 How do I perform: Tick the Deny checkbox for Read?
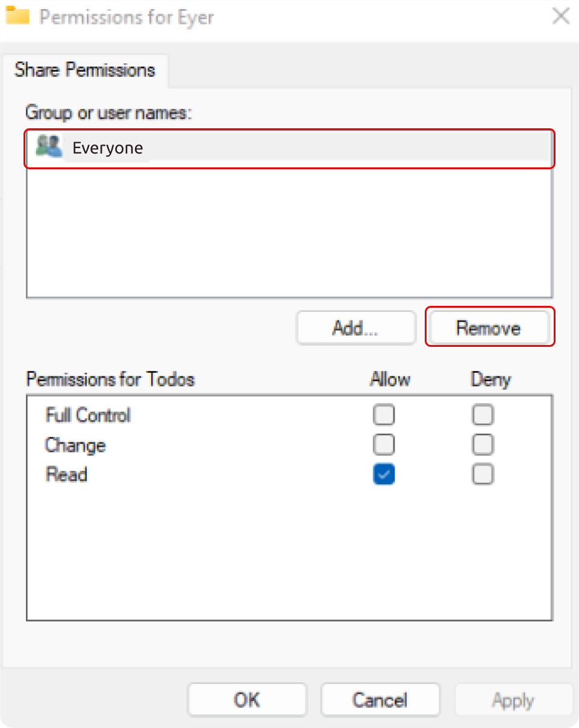coord(483,474)
